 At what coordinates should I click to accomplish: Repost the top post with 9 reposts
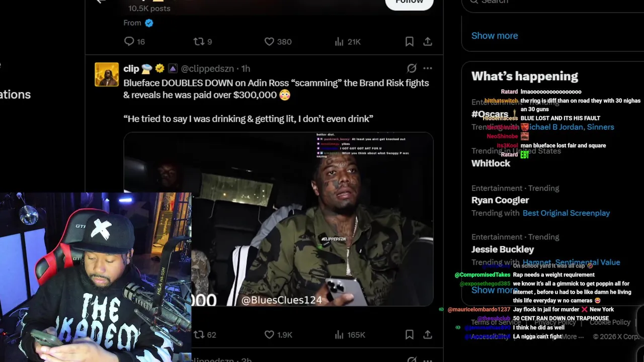coord(199,42)
